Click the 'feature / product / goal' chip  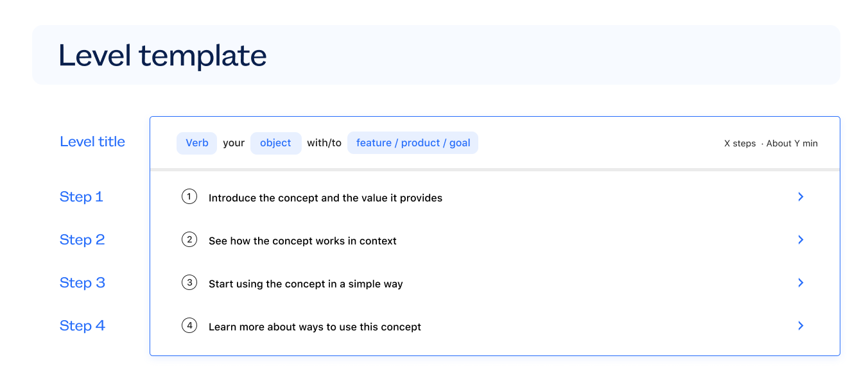pyautogui.click(x=413, y=143)
